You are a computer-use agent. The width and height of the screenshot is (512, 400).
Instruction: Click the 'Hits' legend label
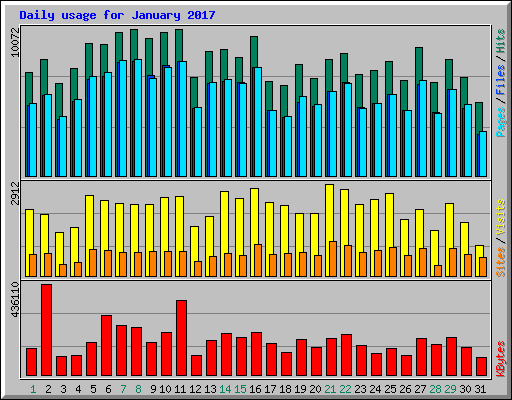pyautogui.click(x=501, y=41)
